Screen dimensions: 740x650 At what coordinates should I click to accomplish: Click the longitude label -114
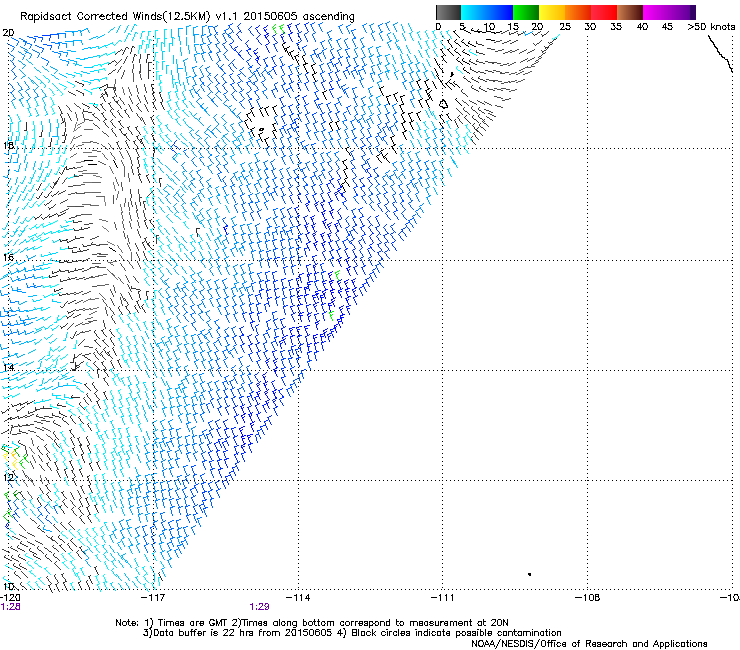tap(298, 598)
